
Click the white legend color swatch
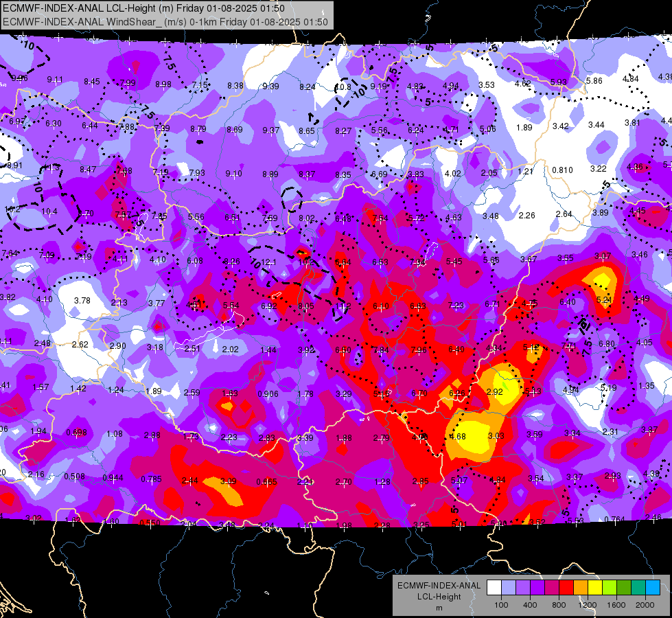[494, 588]
